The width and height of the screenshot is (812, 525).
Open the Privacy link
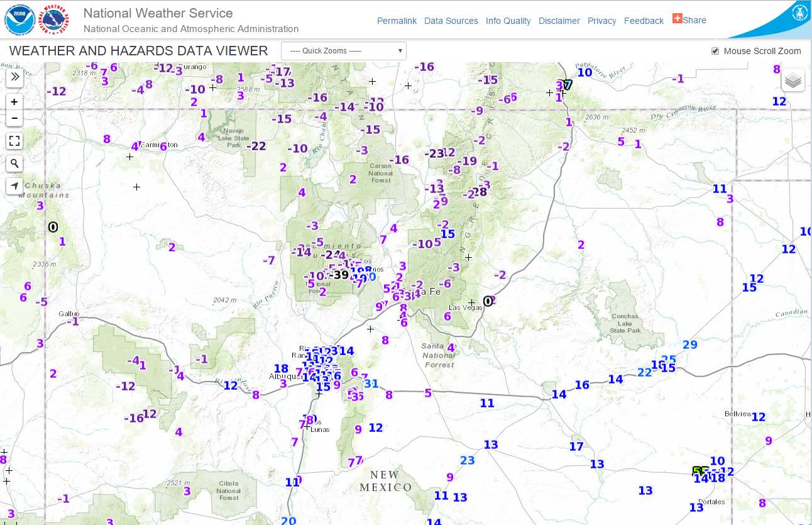click(602, 21)
